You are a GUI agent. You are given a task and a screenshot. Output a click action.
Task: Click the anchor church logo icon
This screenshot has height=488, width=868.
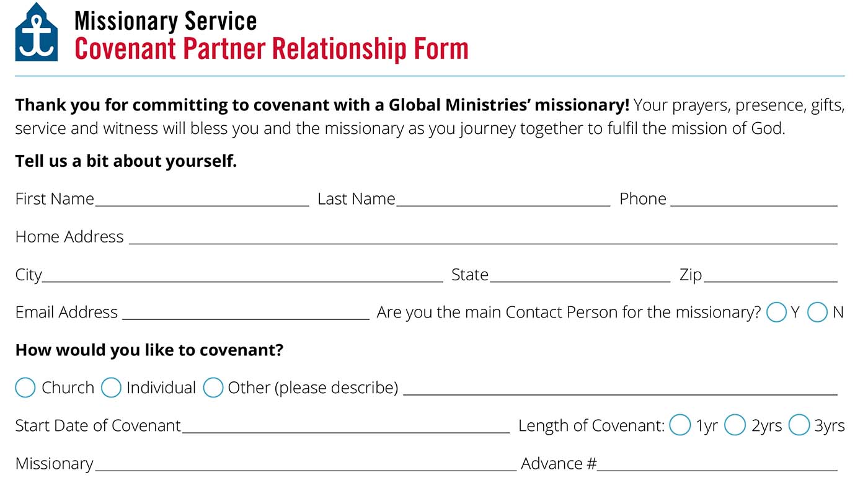[37, 32]
